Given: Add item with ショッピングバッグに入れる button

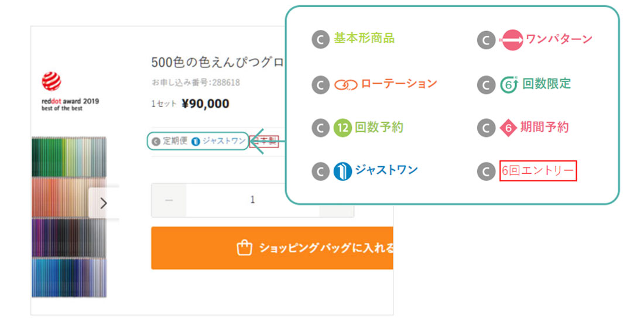Looking at the screenshot, I should tap(272, 248).
